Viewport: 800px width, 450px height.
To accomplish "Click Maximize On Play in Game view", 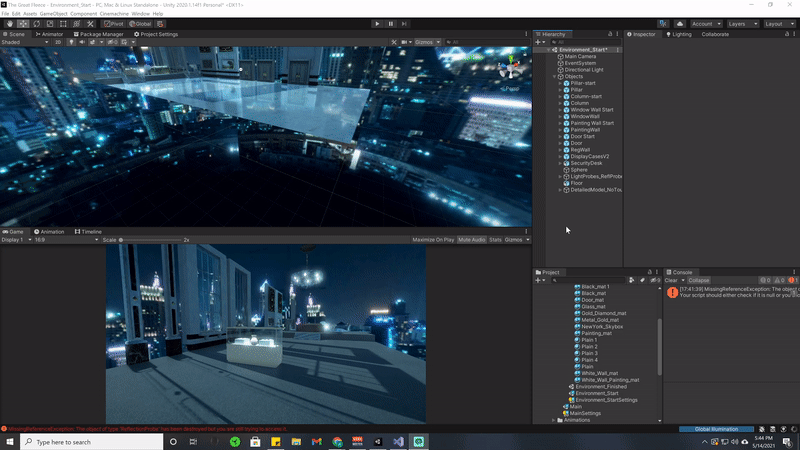I will coord(432,240).
